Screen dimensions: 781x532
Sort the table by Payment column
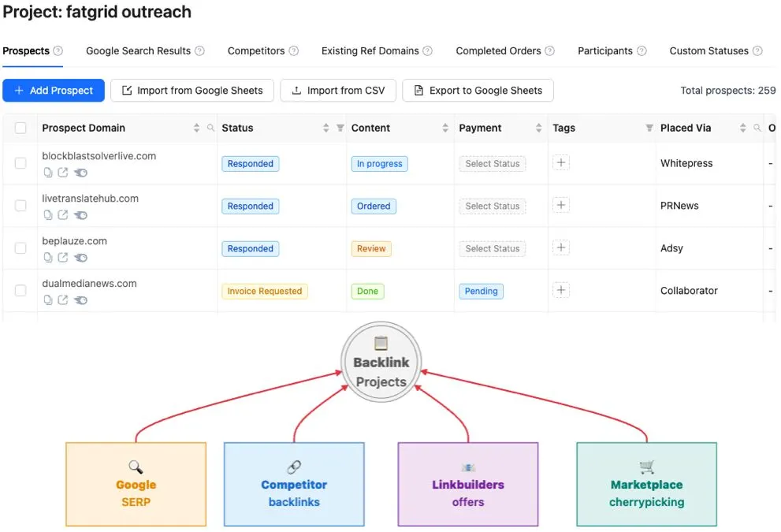(539, 128)
